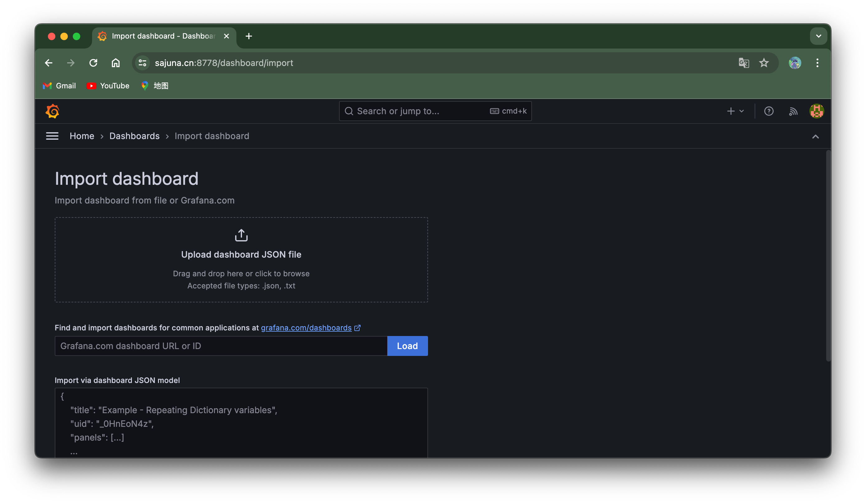Click 'Import dashboard from file or Grafana.com' subtitle
The image size is (866, 504).
pos(145,200)
